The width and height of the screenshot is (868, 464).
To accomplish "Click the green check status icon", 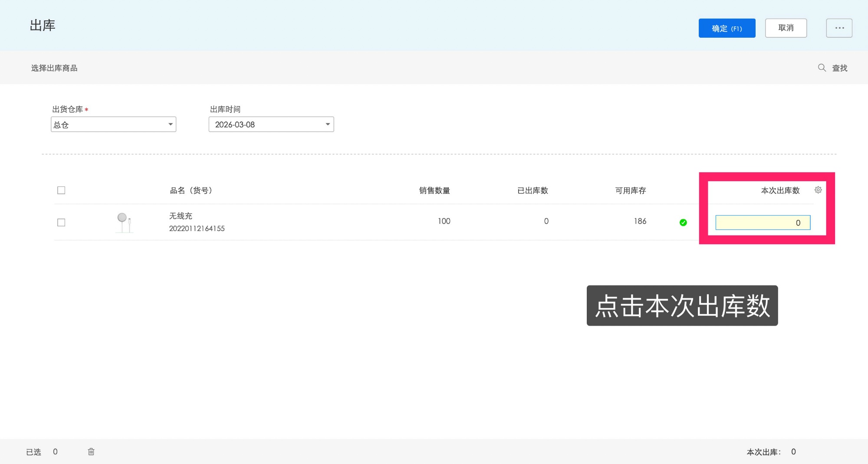I will point(683,222).
